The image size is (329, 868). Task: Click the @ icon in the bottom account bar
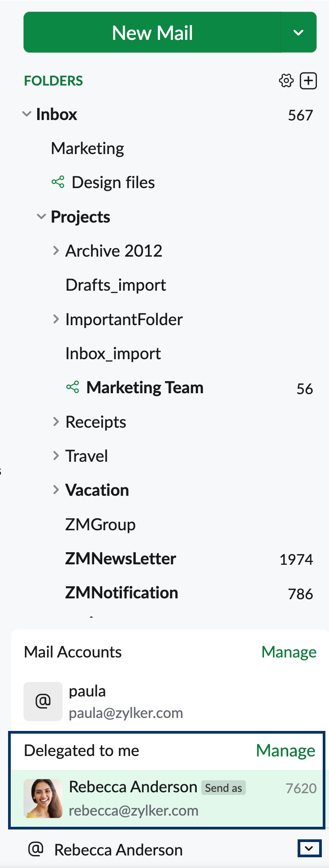coord(36,849)
